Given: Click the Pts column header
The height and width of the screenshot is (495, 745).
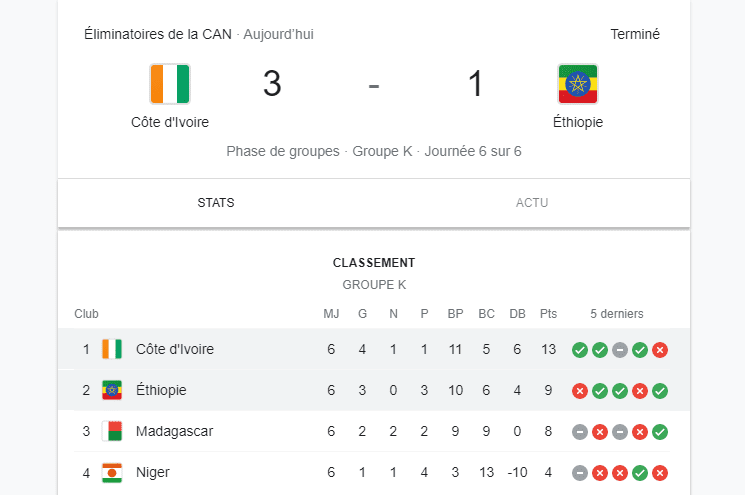Looking at the screenshot, I should pos(548,314).
